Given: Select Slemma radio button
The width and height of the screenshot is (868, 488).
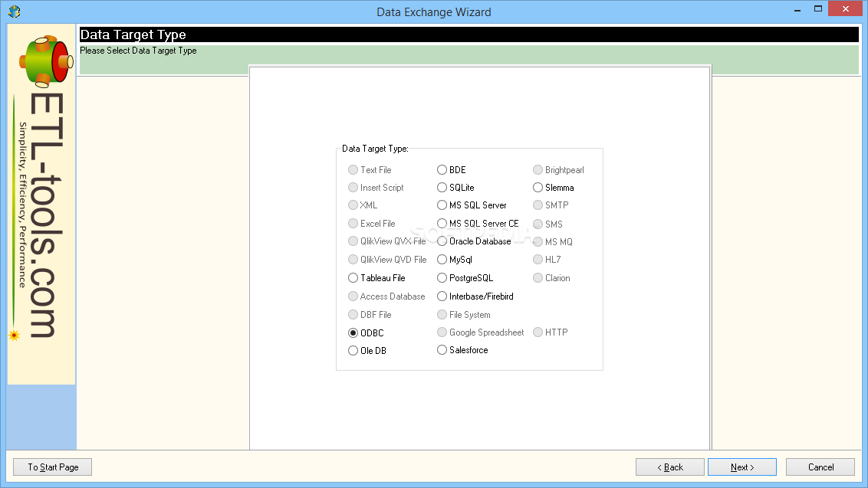Looking at the screenshot, I should pos(554,188).
